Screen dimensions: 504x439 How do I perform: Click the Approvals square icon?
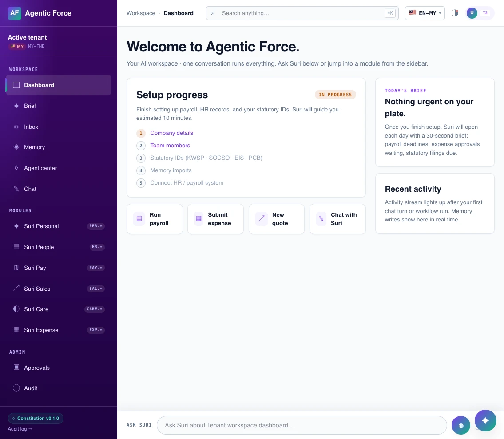click(x=16, y=367)
